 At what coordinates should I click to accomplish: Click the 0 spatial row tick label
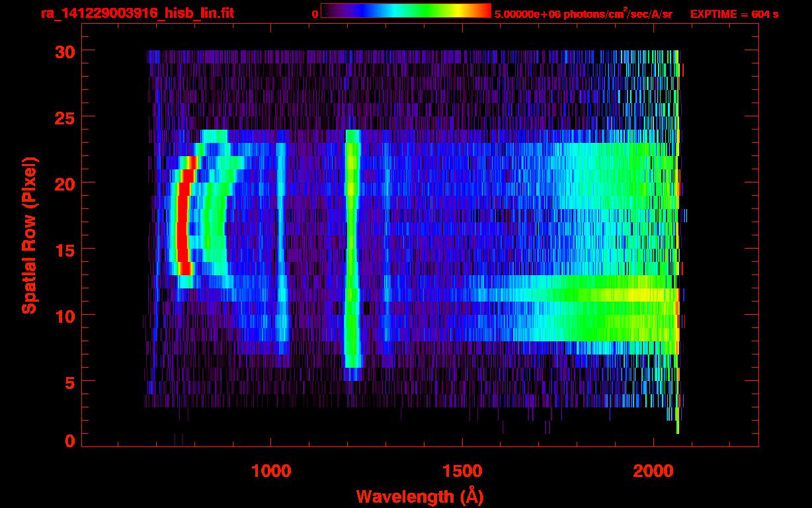69,441
